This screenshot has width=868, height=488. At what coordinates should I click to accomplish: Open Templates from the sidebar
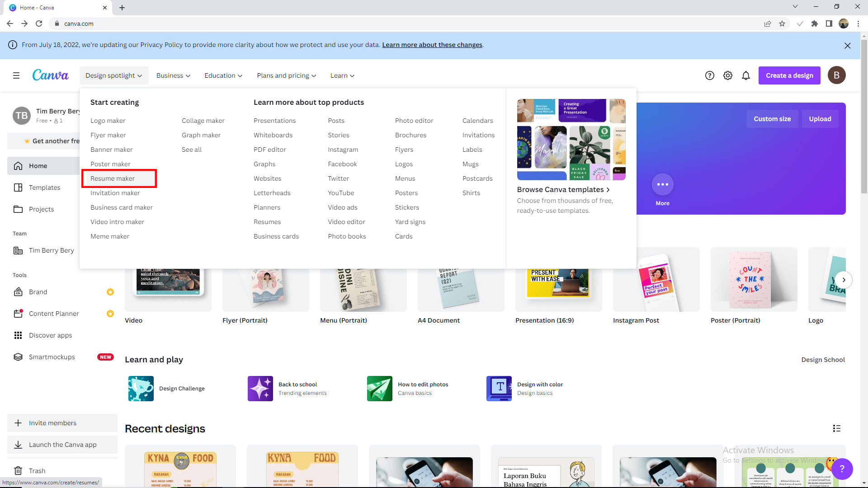(x=44, y=188)
